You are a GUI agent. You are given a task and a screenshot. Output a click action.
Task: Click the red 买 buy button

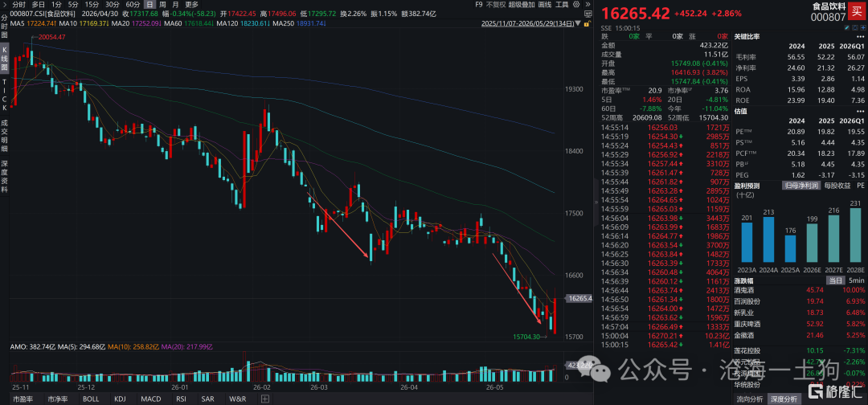point(856,11)
